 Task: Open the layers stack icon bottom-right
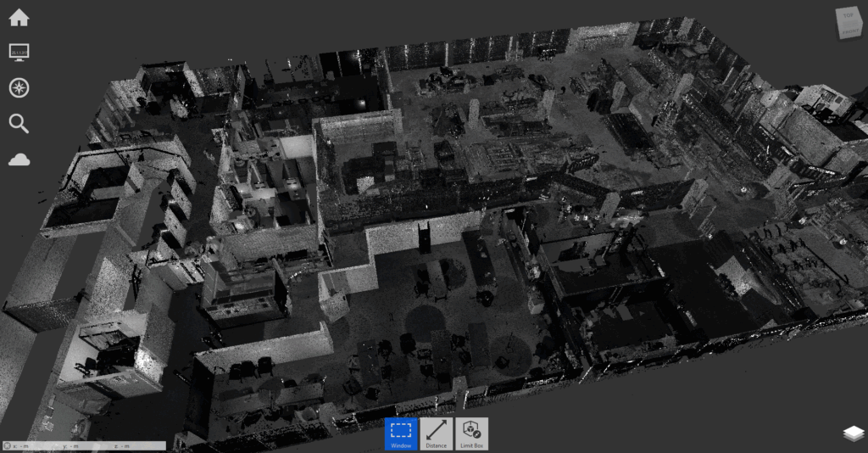[x=852, y=433]
